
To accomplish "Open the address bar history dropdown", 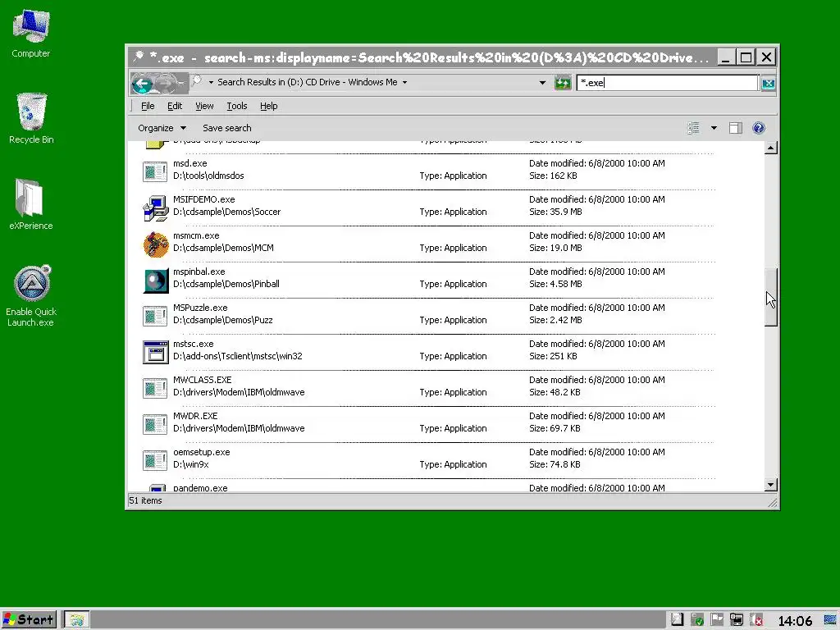I will point(542,83).
